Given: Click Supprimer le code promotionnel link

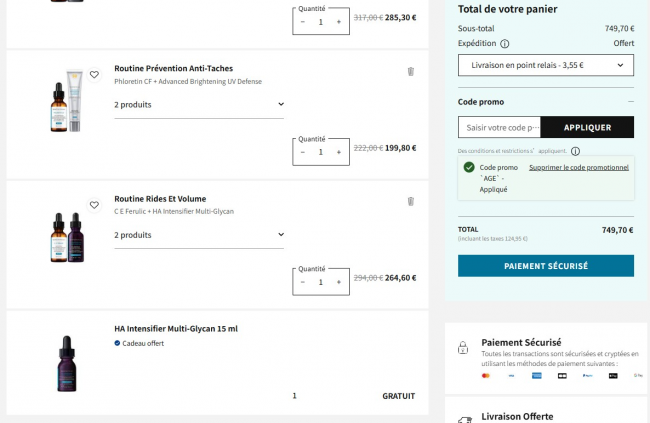Looking at the screenshot, I should (579, 167).
